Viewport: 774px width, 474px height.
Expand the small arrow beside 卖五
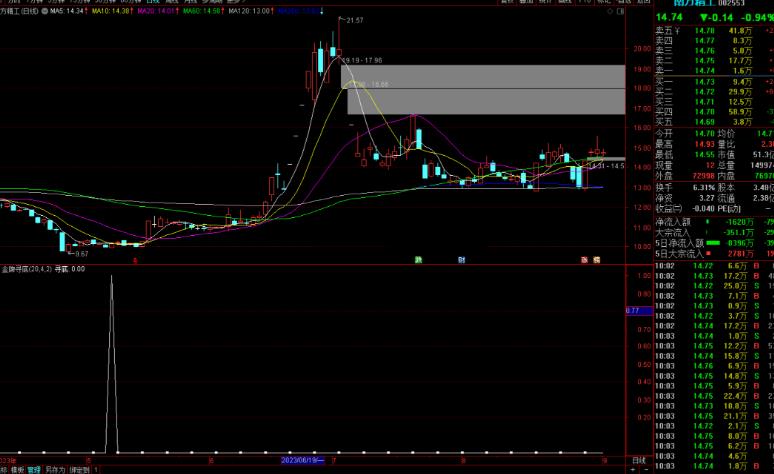coord(677,31)
